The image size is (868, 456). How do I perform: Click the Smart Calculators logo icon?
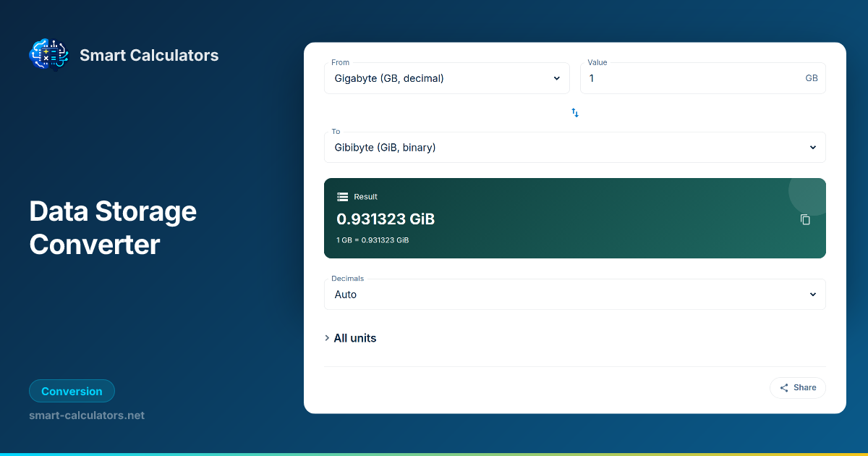pos(48,55)
